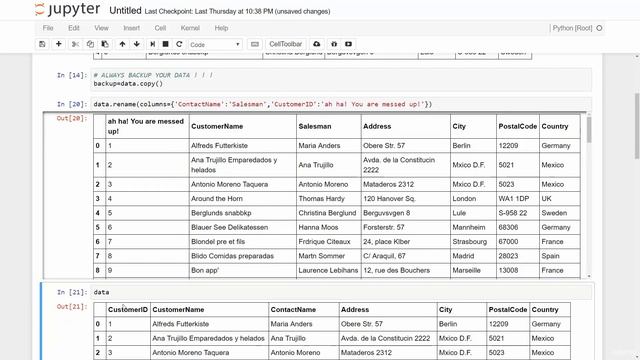Viewport: 640px width, 360px height.
Task: Restart the kernel icon
Action: 179,44
